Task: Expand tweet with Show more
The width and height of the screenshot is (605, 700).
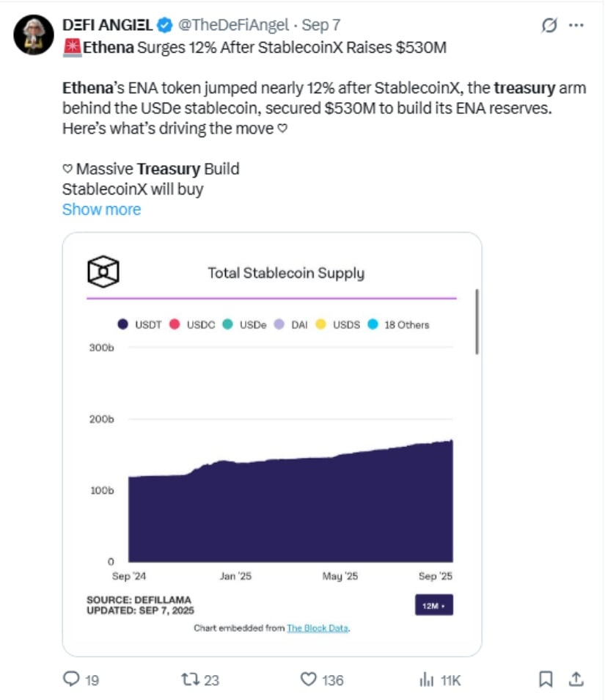Action: click(102, 209)
